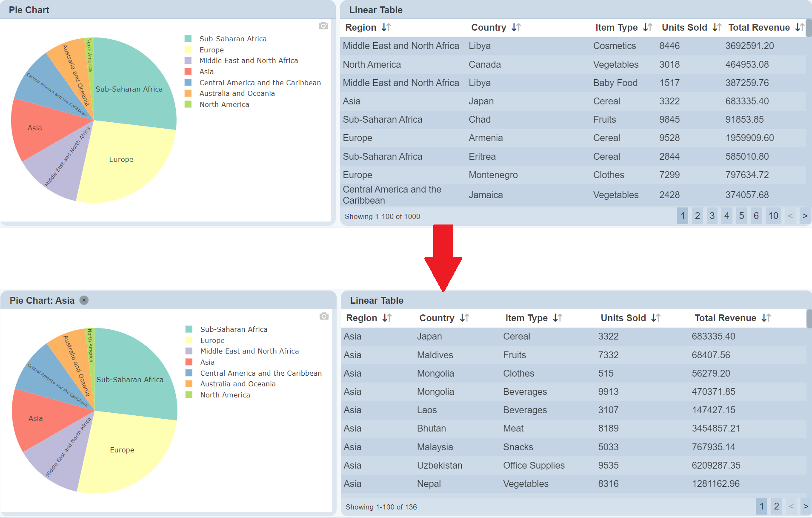812x518 pixels.
Task: Click the camera icon in Pie Chart: Asia panel
Action: coord(324,316)
